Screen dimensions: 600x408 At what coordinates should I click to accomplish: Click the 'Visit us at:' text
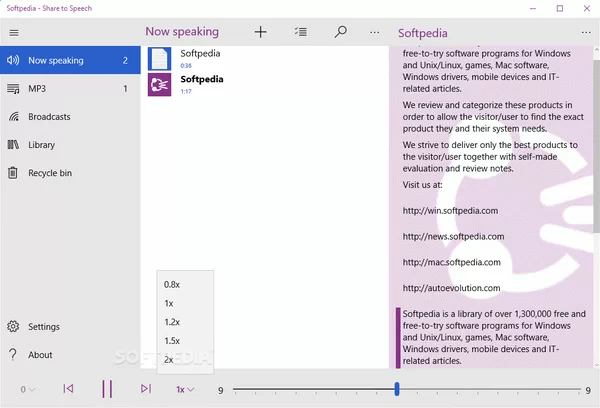[422, 185]
